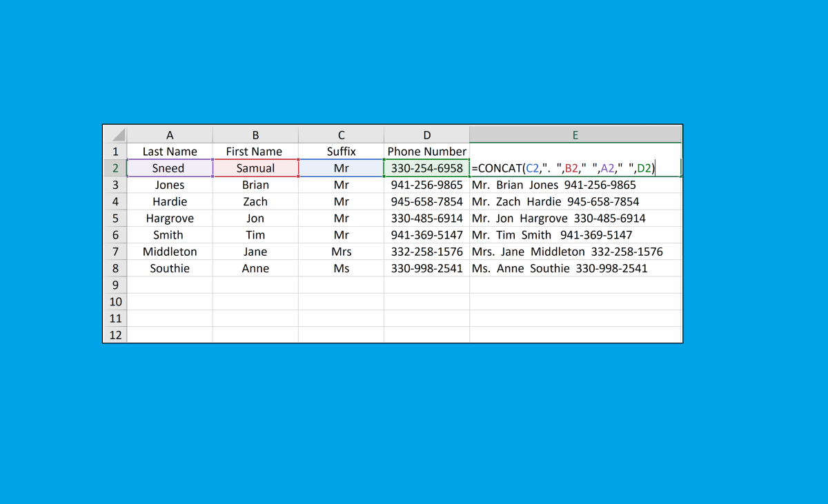Click an empty cell in row 10
The image size is (828, 504).
pyautogui.click(x=341, y=301)
